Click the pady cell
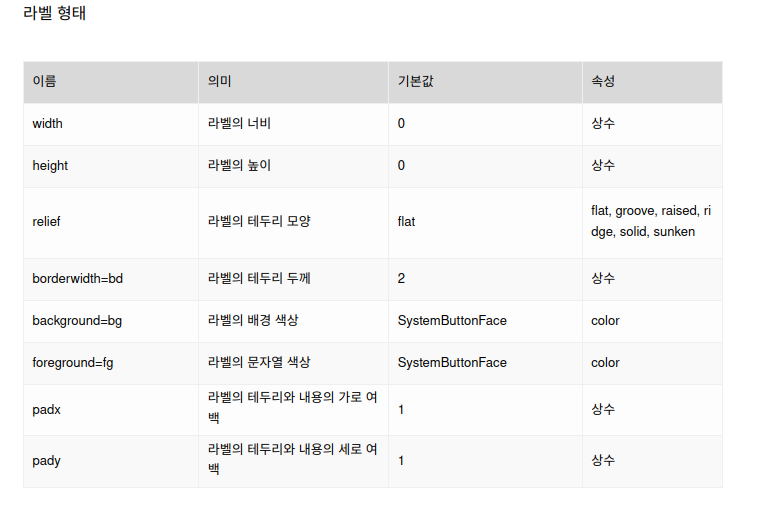Viewport: 769px width, 508px height. [111, 461]
